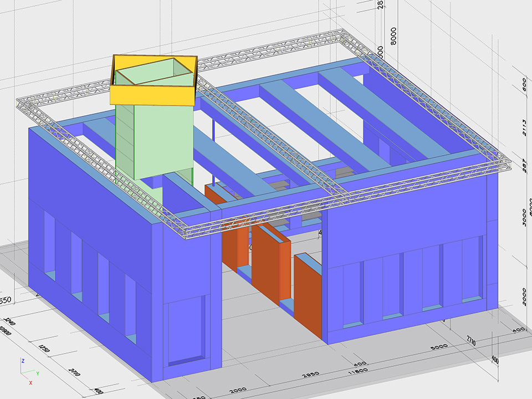The image size is (532, 399).
Task: Select the blue Z axis label
Action: coord(23,361)
